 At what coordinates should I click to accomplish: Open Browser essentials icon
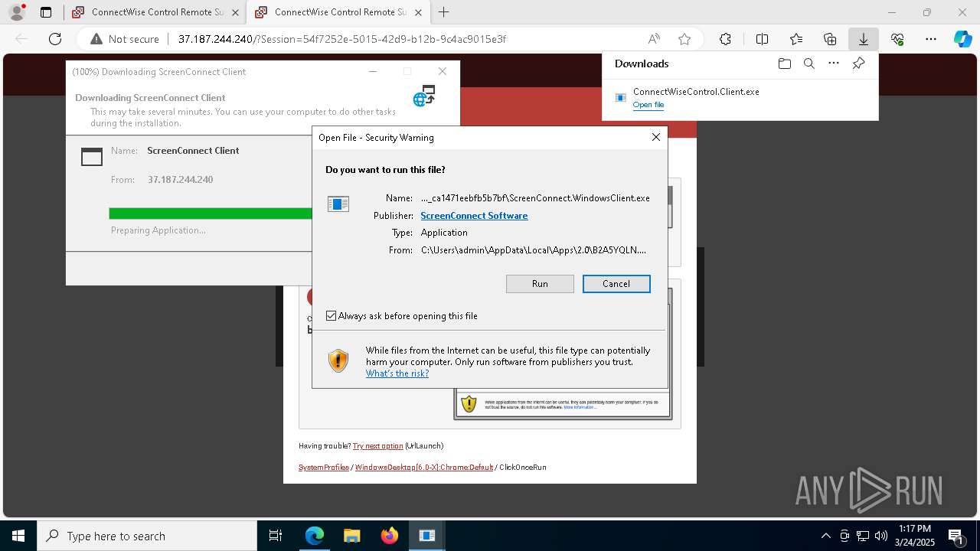click(x=897, y=39)
